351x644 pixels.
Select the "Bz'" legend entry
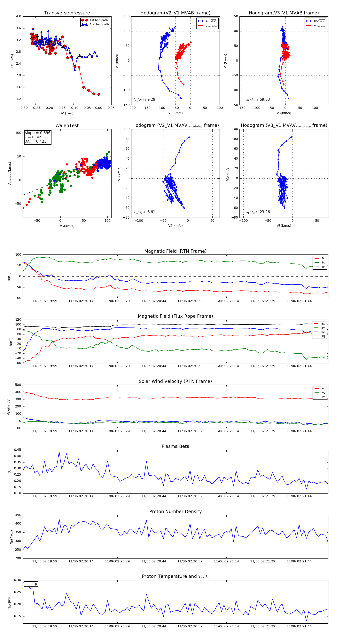point(320,332)
